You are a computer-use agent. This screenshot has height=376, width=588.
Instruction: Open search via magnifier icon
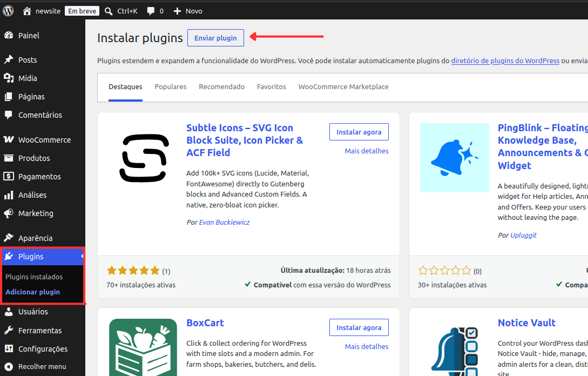[x=109, y=11]
